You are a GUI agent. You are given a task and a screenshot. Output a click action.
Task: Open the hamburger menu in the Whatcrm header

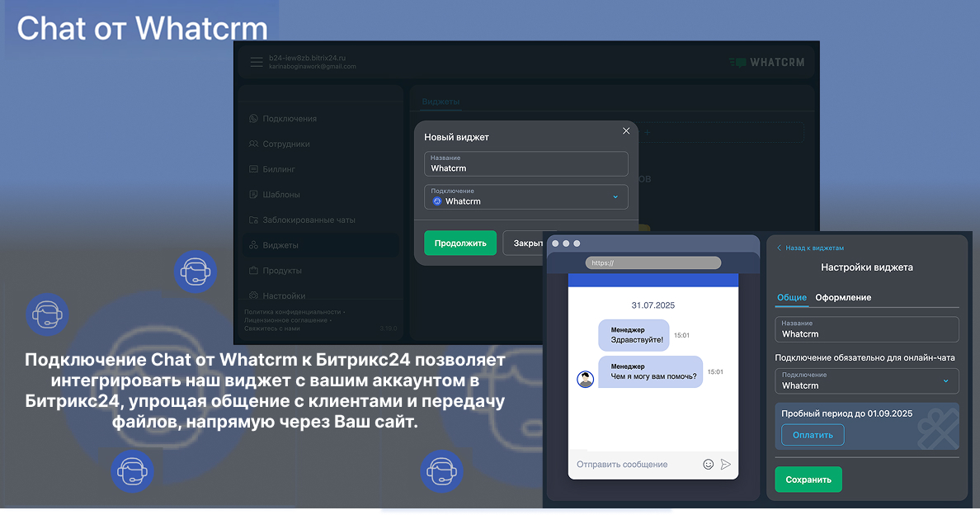(257, 62)
